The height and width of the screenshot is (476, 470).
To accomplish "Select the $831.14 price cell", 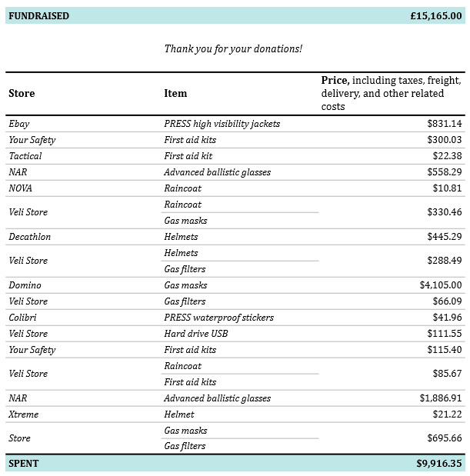I will click(445, 124).
